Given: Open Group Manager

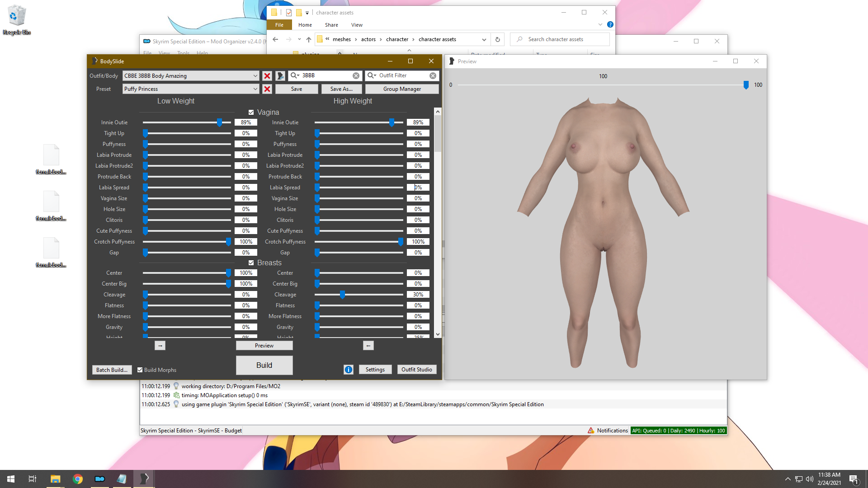Looking at the screenshot, I should click(402, 89).
